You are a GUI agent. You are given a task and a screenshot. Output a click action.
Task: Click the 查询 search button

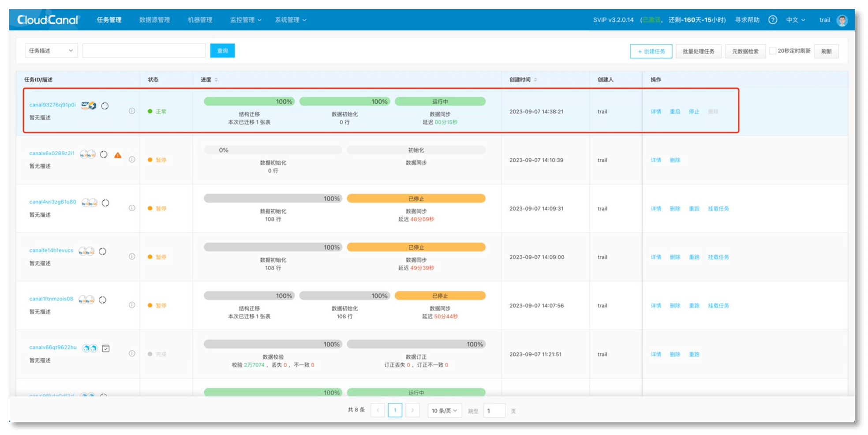pyautogui.click(x=222, y=51)
